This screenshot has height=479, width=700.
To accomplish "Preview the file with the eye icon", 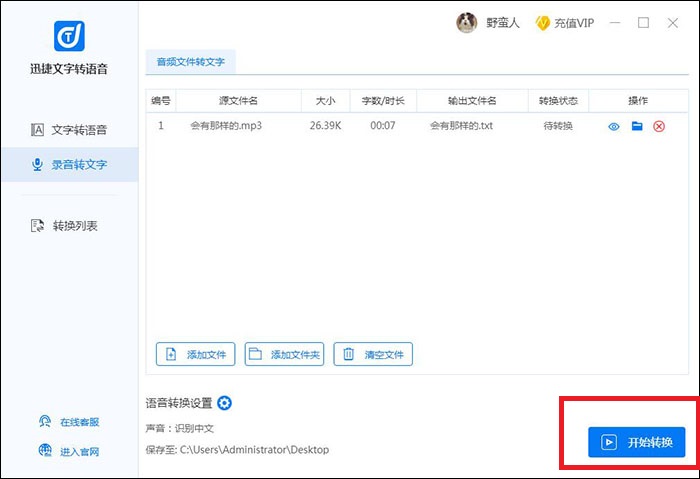I will pos(614,126).
